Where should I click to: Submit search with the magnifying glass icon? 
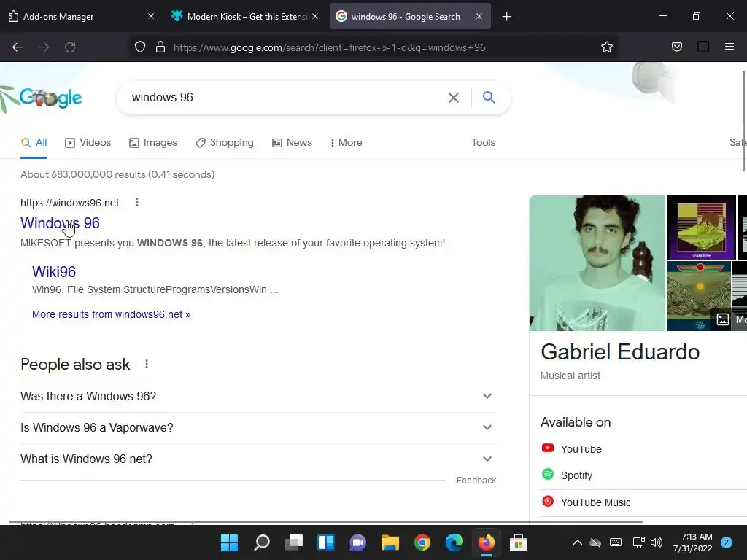(x=489, y=98)
